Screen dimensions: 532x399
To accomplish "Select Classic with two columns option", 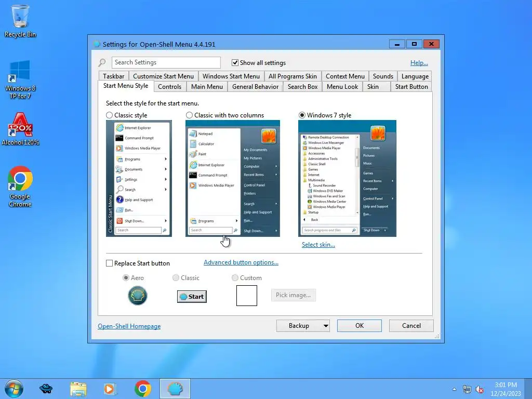I will pos(189,115).
